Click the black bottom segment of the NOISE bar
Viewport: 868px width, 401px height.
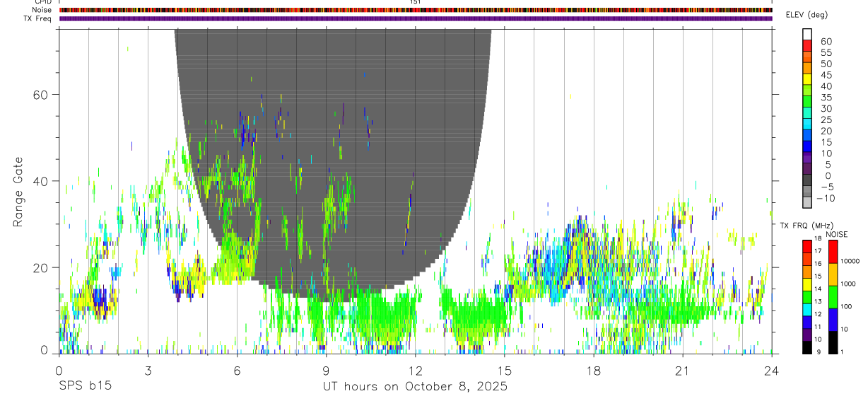pyautogui.click(x=832, y=342)
